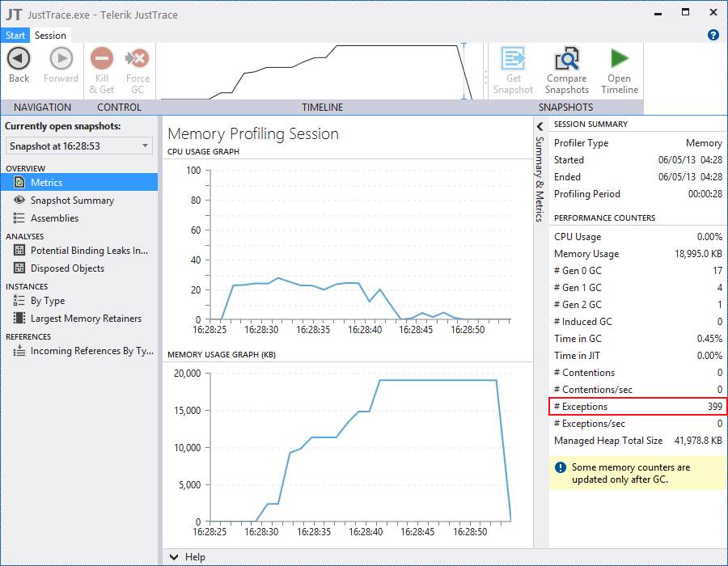This screenshot has height=566, width=728.
Task: Click the 'Some memory counters' notice text
Action: pyautogui.click(x=630, y=473)
